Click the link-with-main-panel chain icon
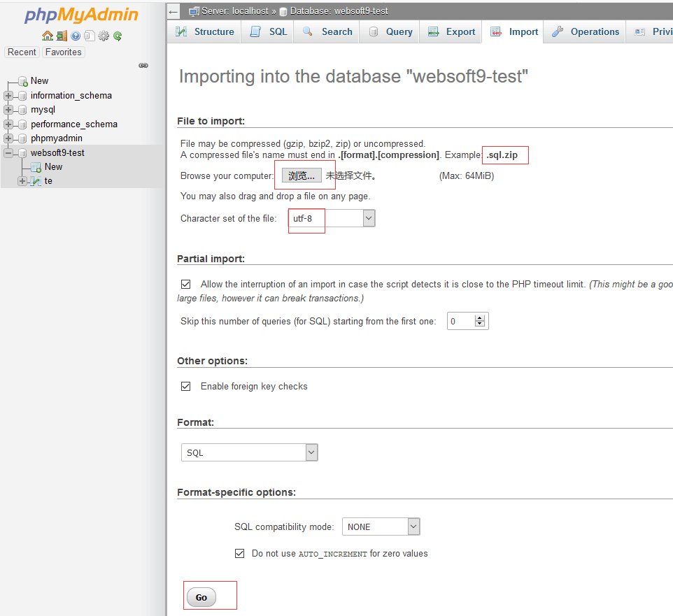The height and width of the screenshot is (616, 673). 143,65
